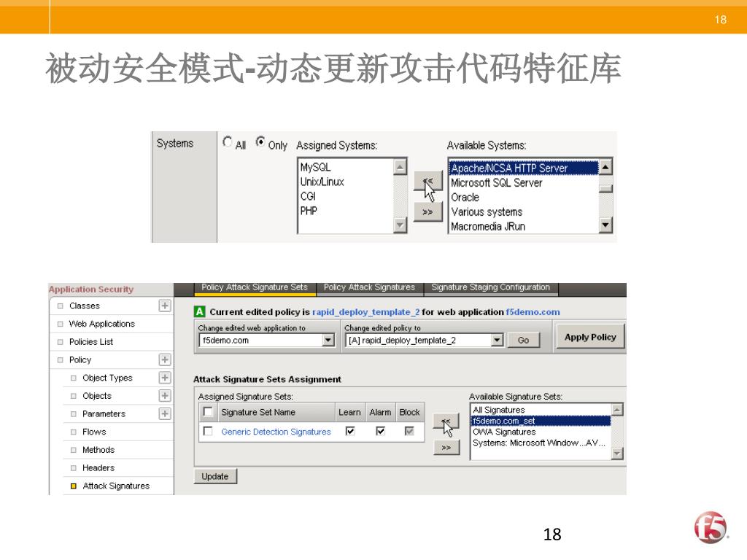Viewport: 747px width, 560px height.
Task: Select Systems: Microsoft Window...AV... entry
Action: point(539,443)
